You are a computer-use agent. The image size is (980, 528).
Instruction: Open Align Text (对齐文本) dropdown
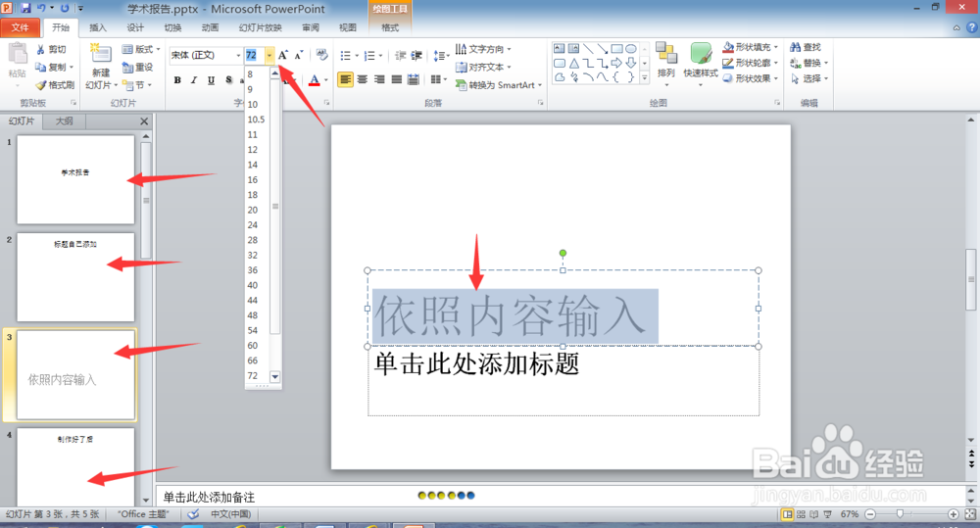[483, 67]
